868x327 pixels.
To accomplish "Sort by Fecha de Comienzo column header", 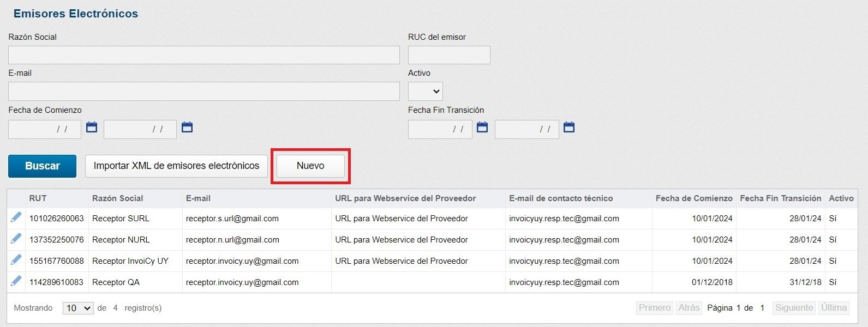I will click(693, 198).
